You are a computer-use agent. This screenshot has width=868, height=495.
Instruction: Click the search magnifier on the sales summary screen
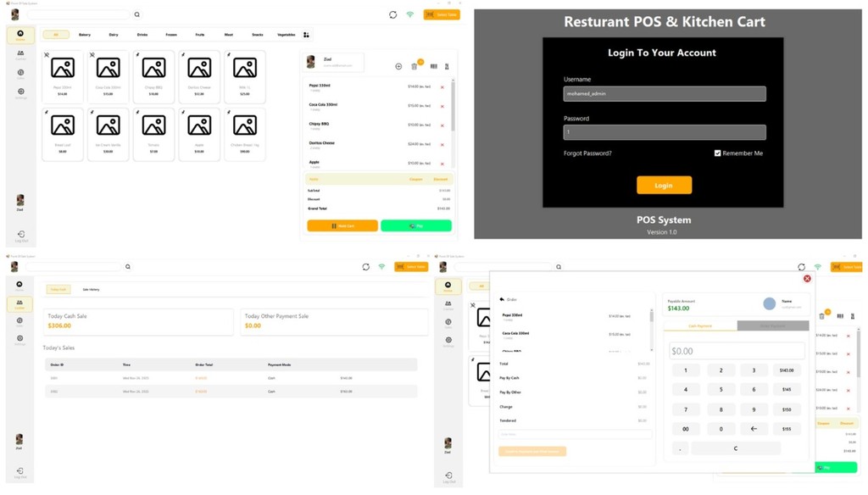[x=128, y=267]
